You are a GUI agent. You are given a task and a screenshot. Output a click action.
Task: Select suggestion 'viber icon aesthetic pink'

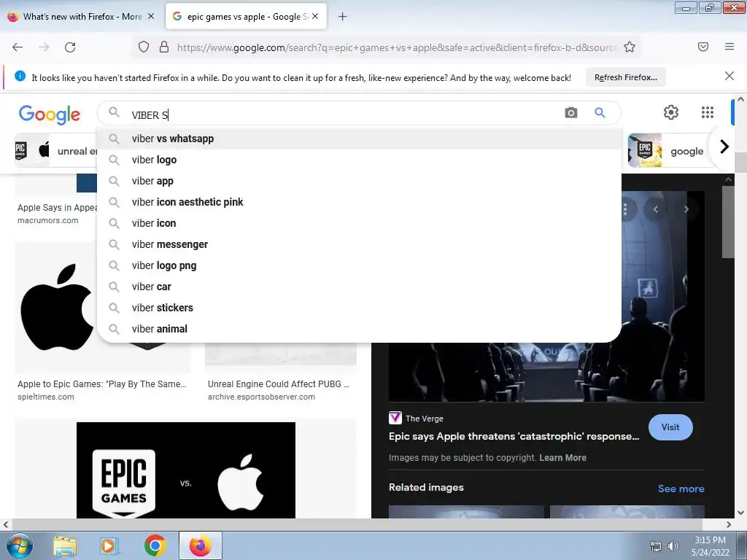[x=359, y=202]
